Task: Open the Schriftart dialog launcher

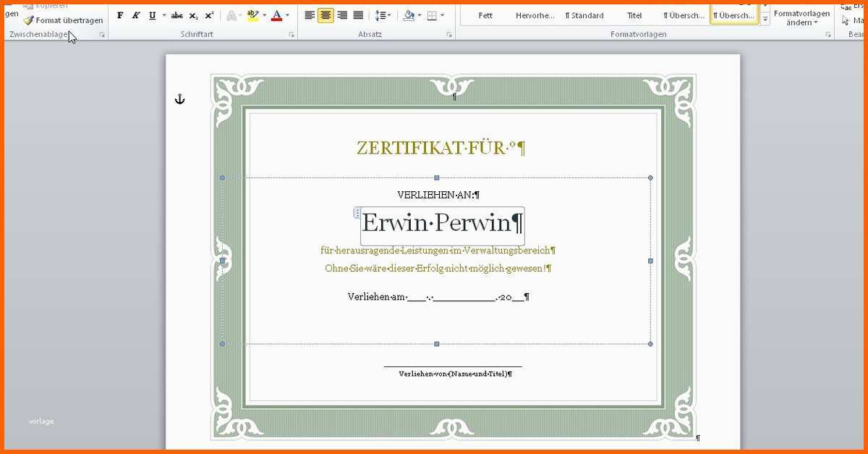Action: click(292, 35)
